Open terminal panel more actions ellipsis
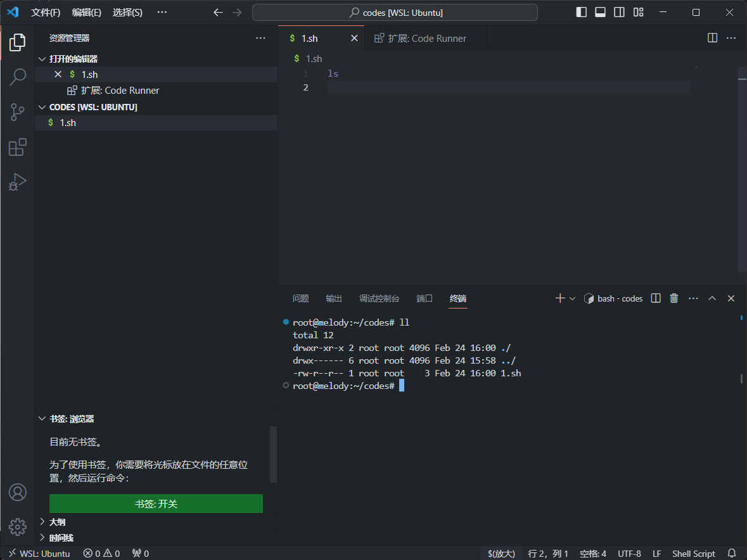This screenshot has height=560, width=747. [693, 298]
